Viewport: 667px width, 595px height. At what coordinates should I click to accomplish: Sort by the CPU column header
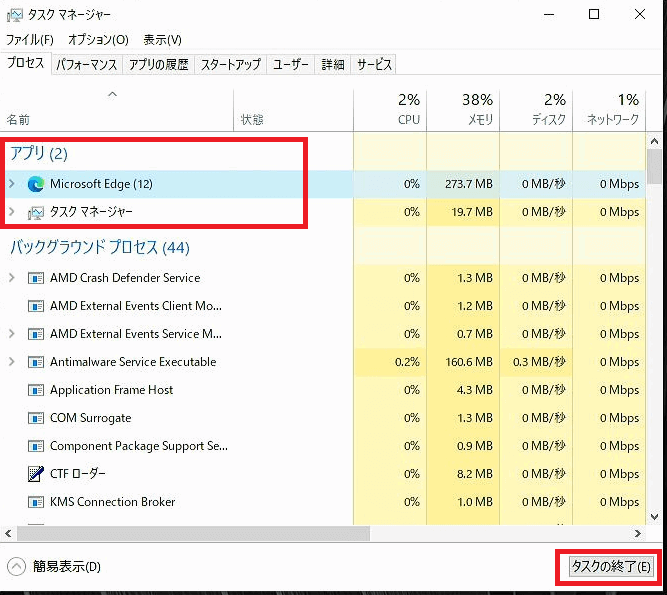pos(390,111)
